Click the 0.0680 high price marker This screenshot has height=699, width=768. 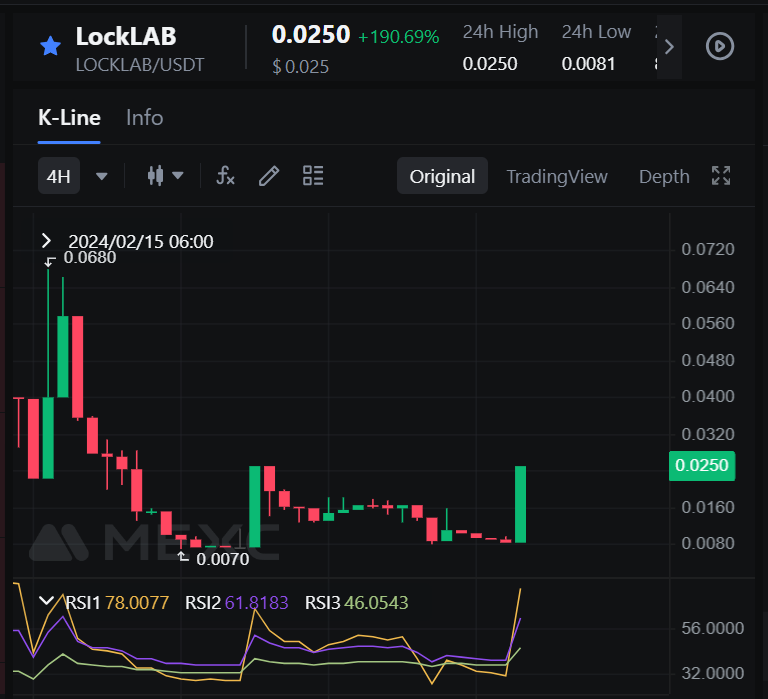pyautogui.click(x=90, y=257)
